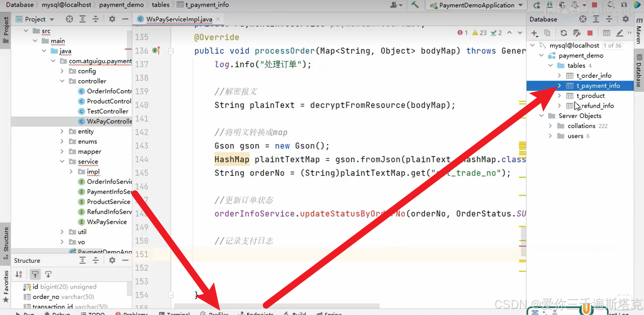Close the WxPayServiceImpl.java tab
The image size is (644, 315).
[218, 19]
